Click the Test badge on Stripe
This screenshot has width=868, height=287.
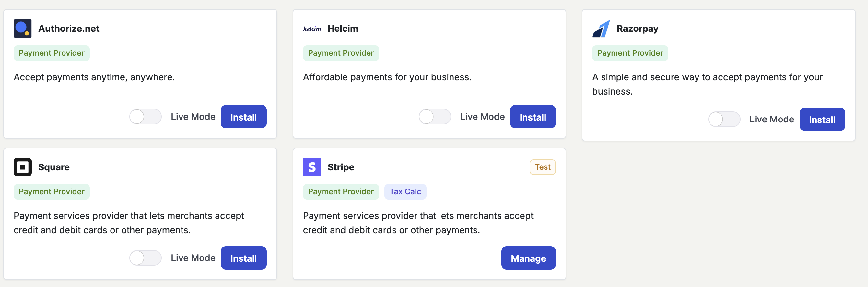(x=542, y=167)
